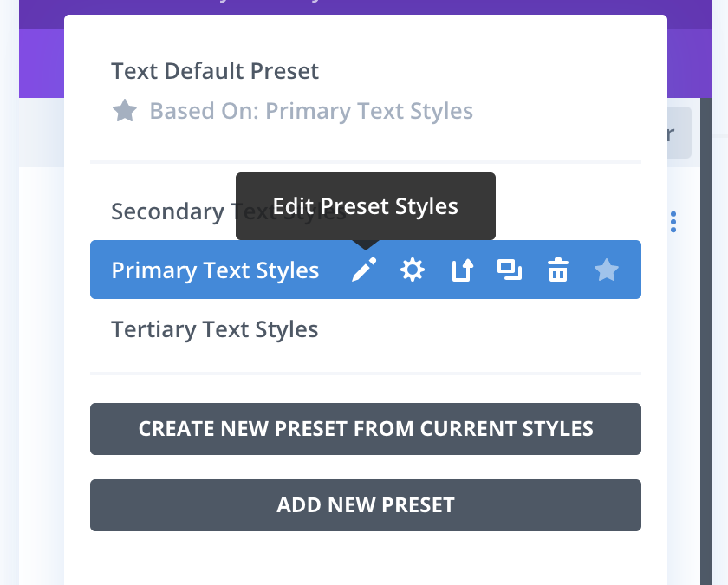Open the blue three-dot vertical menu
This screenshot has height=585, width=728.
[x=673, y=222]
